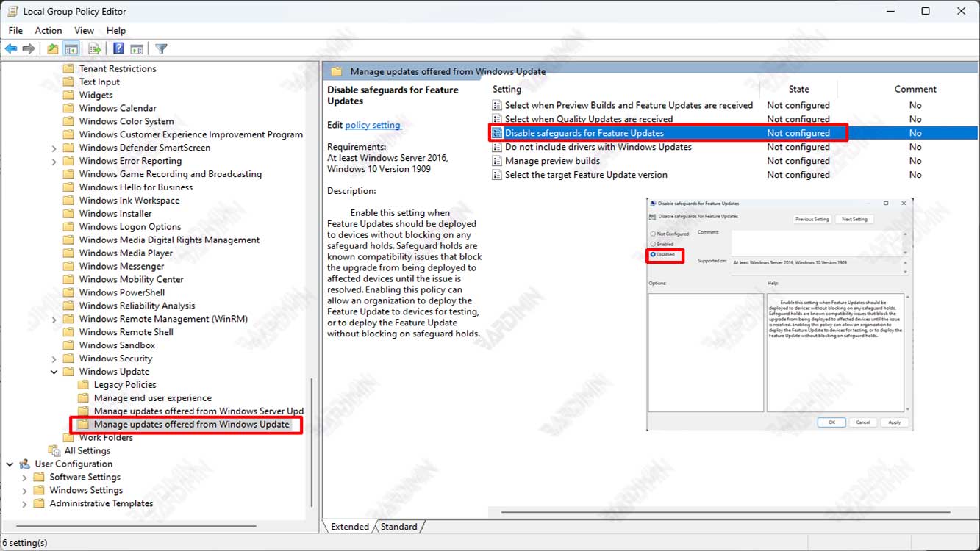Click Previous Setting button in dialog
This screenshot has width=980, height=551.
pos(812,219)
